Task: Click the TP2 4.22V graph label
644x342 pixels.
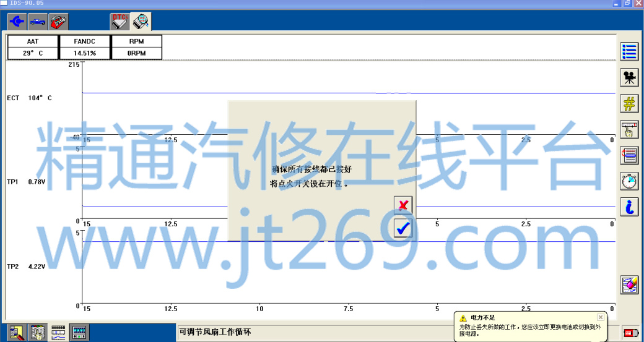Action: pos(26,267)
